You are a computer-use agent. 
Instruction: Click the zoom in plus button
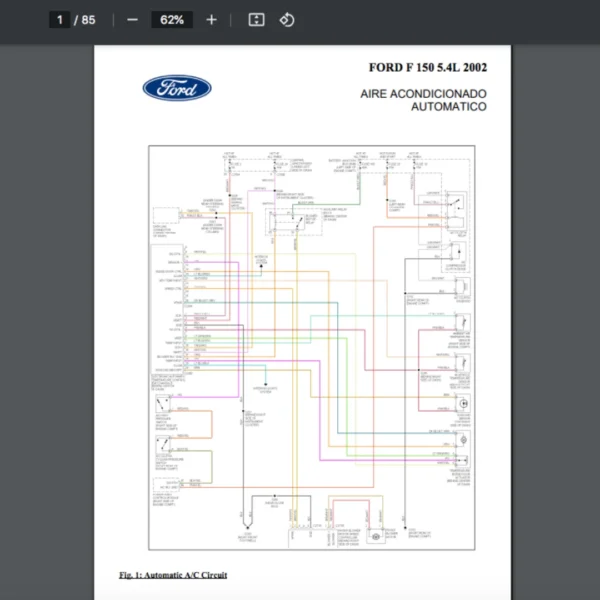211,20
